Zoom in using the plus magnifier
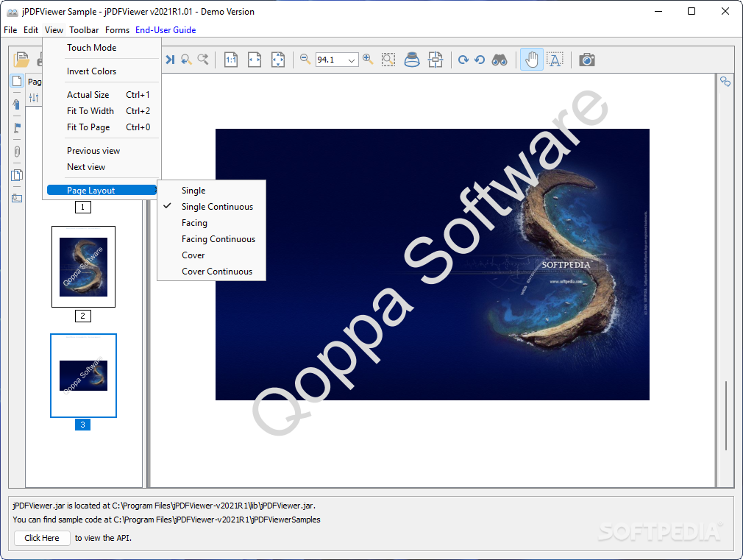Screen dimensions: 743x560 coord(368,60)
